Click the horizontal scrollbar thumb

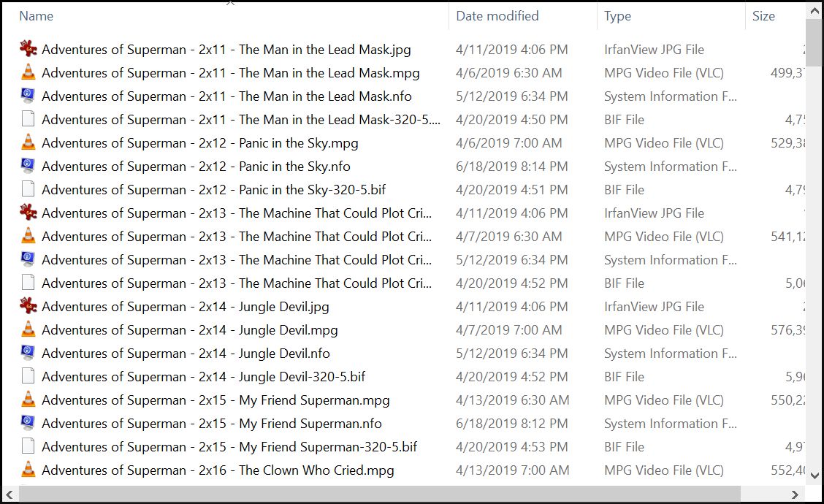click(379, 495)
